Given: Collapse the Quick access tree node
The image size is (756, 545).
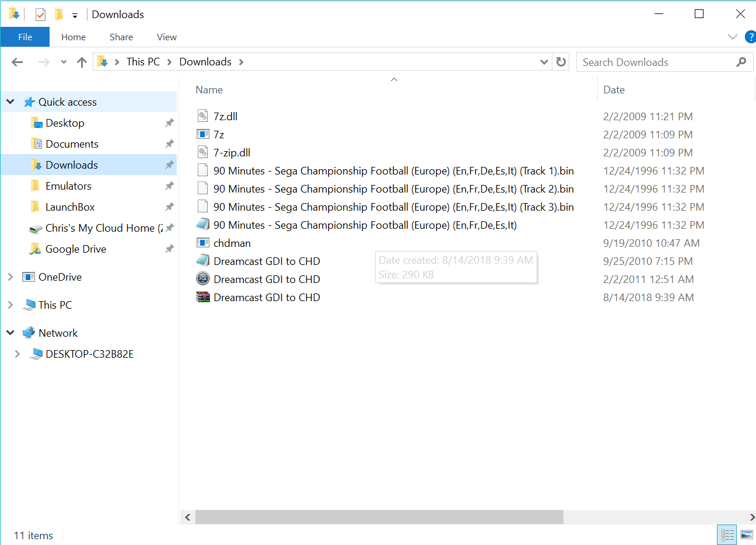Looking at the screenshot, I should click(x=10, y=102).
